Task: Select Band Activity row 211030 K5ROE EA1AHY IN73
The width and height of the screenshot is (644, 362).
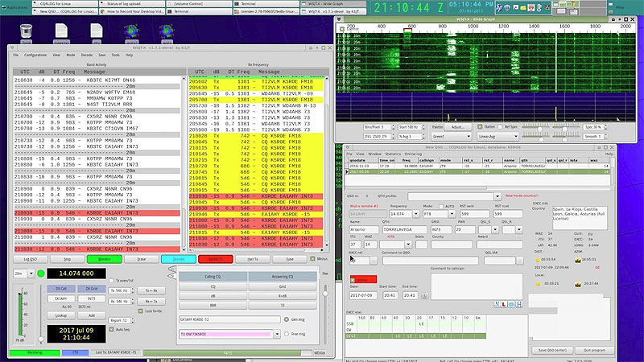Action: point(97,249)
